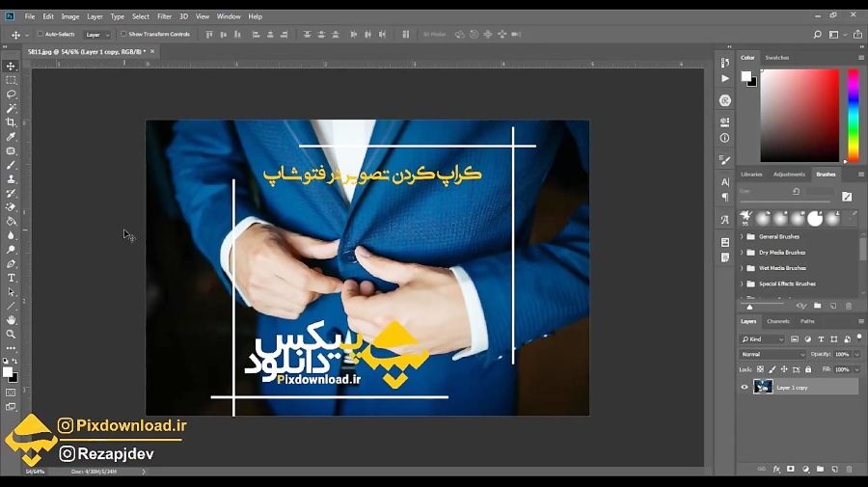The image size is (868, 487).
Task: Open the Info panel icon
Action: 724,138
